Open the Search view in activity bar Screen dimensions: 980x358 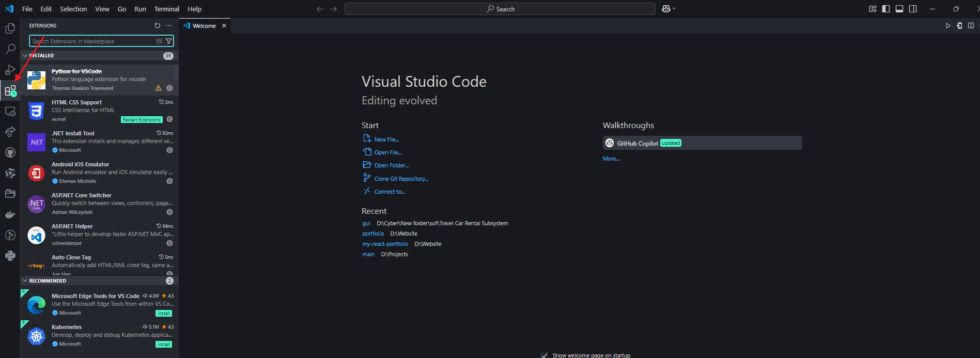point(10,49)
